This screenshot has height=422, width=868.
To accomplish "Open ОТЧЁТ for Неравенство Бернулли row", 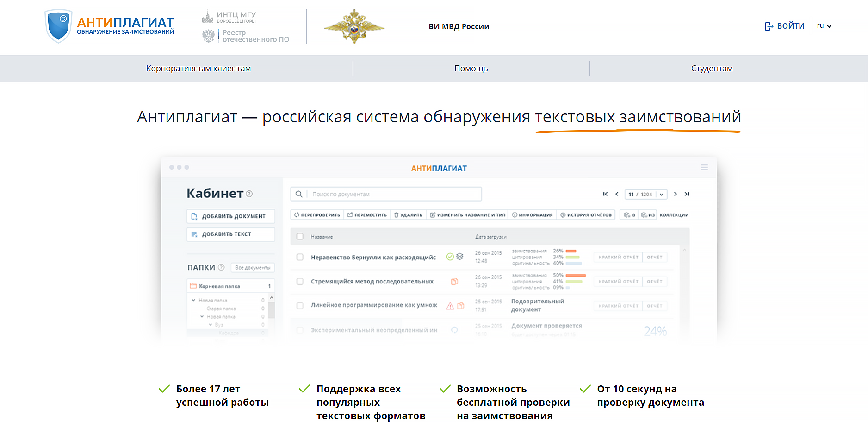I will [655, 257].
